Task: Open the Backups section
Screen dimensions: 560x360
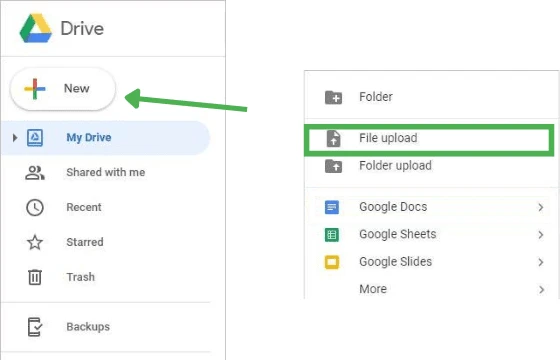Action: coord(88,327)
